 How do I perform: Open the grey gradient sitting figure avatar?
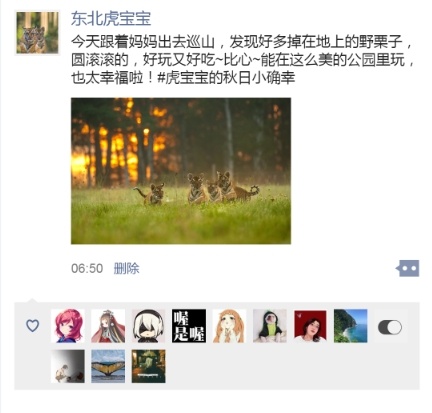68,366
